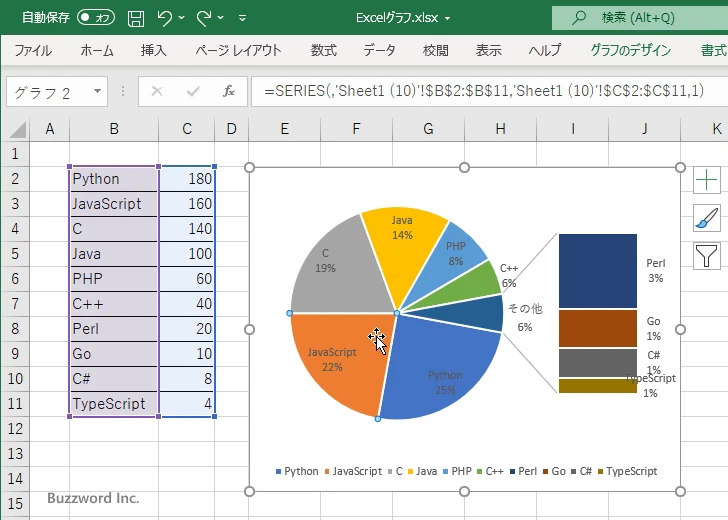Click cell containing JavaScript
The image size is (728, 520).
pyautogui.click(x=114, y=204)
